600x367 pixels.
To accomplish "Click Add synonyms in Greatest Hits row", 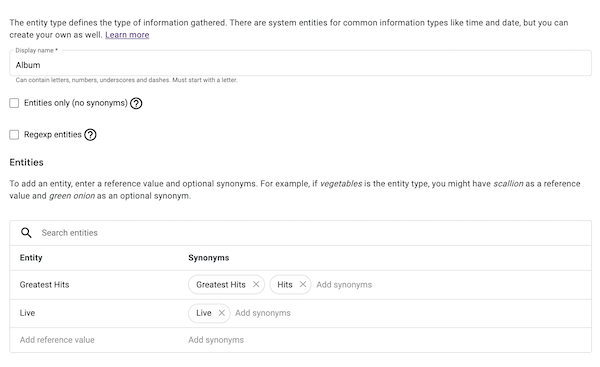I will 344,285.
